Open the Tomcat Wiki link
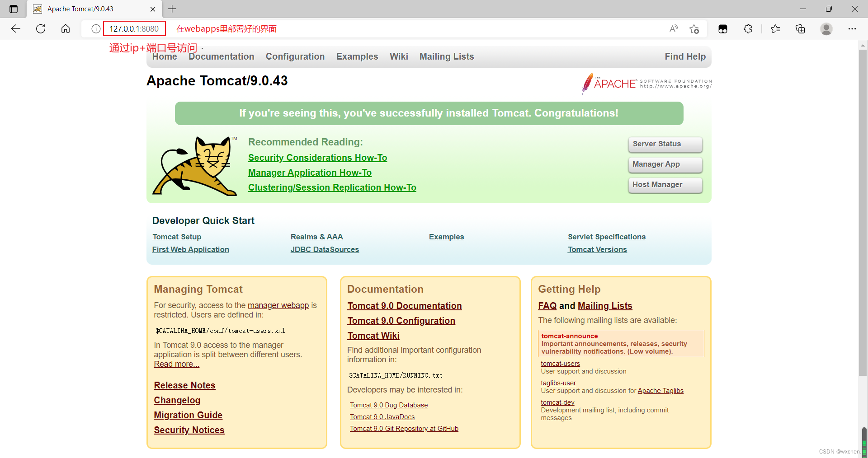 click(x=373, y=336)
